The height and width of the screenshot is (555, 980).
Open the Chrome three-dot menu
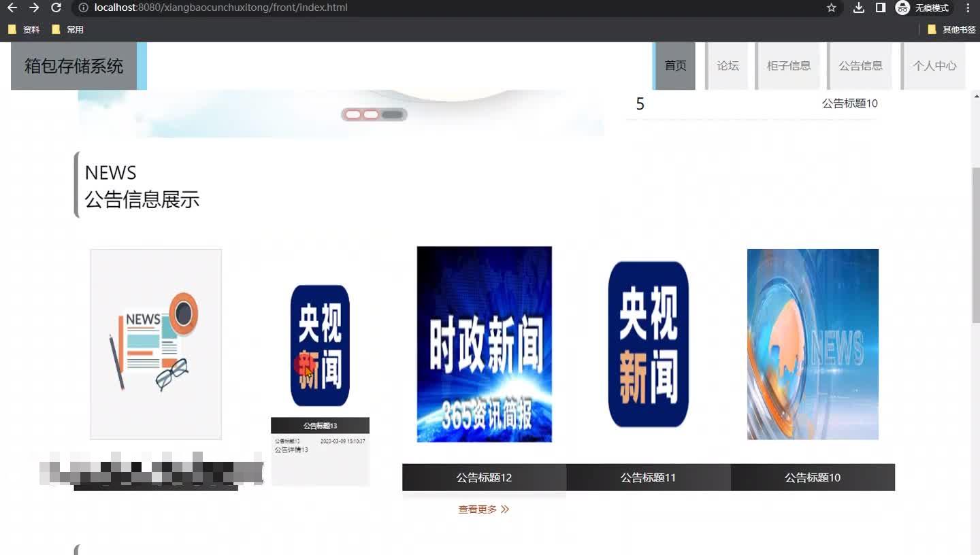[x=968, y=7]
